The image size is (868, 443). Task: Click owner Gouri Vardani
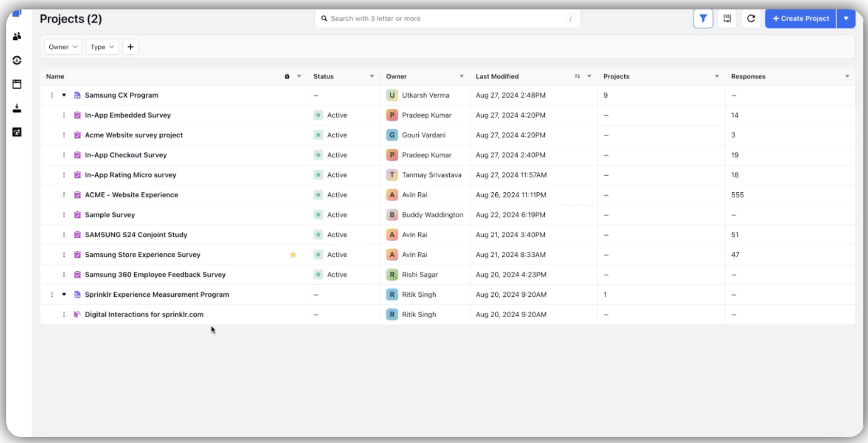coord(424,135)
